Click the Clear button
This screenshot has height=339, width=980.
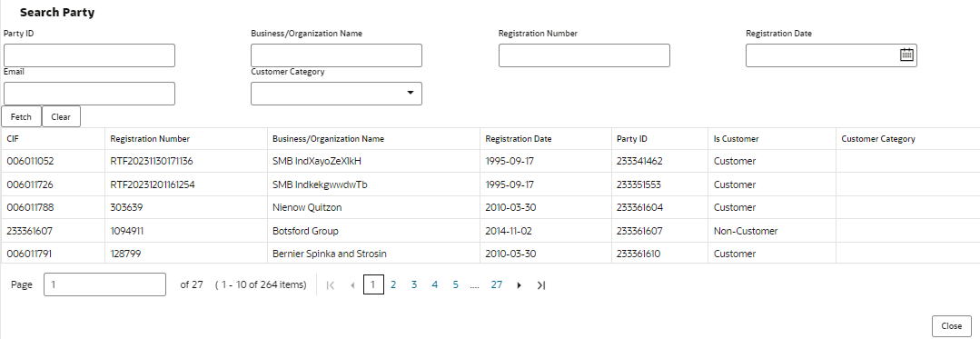pyautogui.click(x=61, y=117)
